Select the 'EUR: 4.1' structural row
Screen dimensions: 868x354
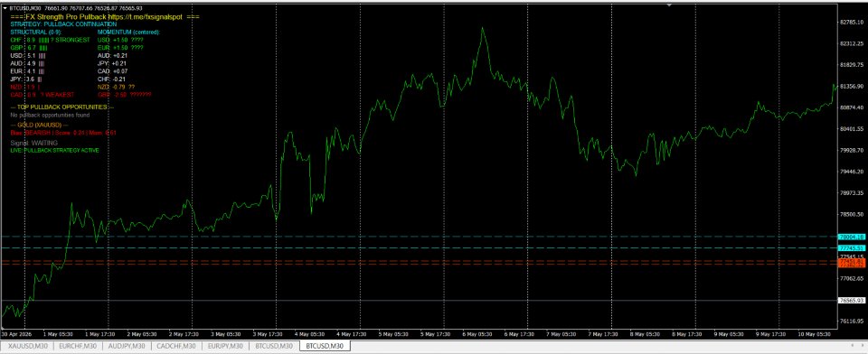click(x=28, y=71)
